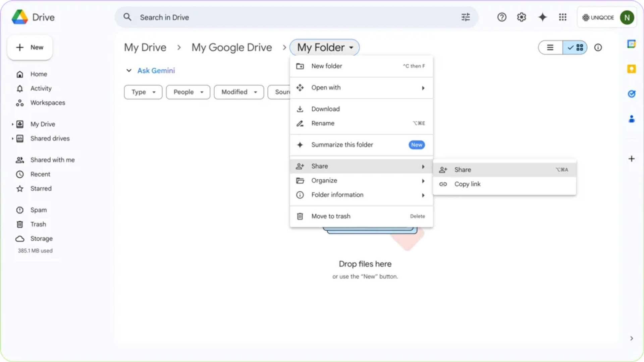Click the plus Get add-ons icon

pos(632,159)
